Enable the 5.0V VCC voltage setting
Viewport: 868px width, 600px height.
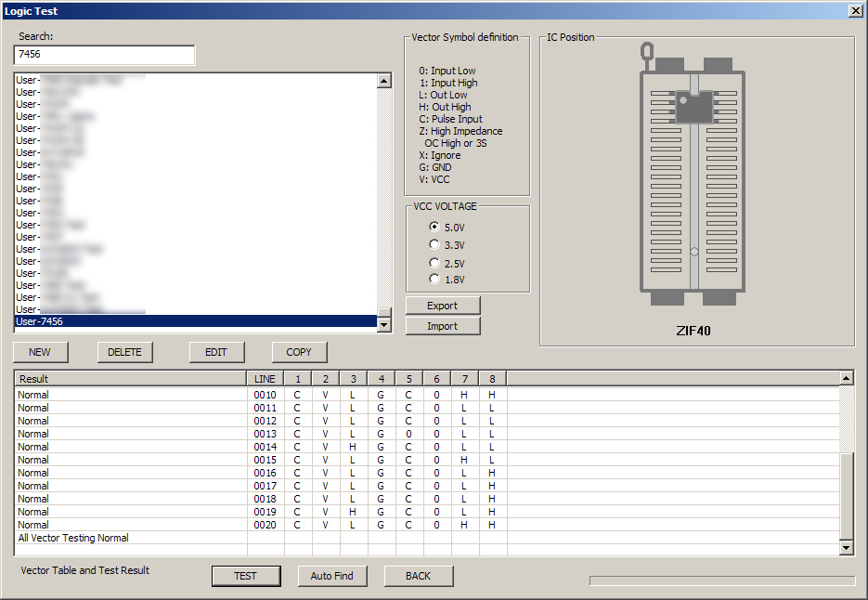[x=434, y=226]
